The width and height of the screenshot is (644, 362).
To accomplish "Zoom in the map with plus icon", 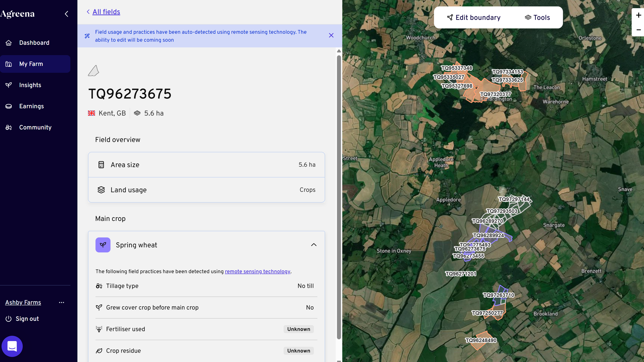I will 638,15.
